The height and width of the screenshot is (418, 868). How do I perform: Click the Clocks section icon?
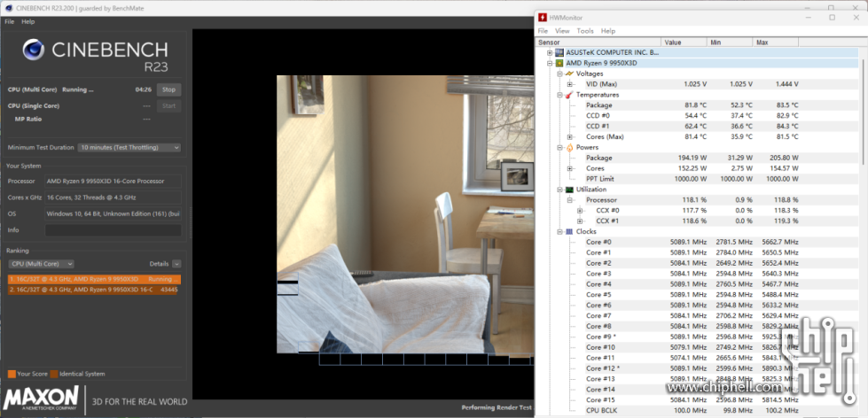[x=569, y=231]
